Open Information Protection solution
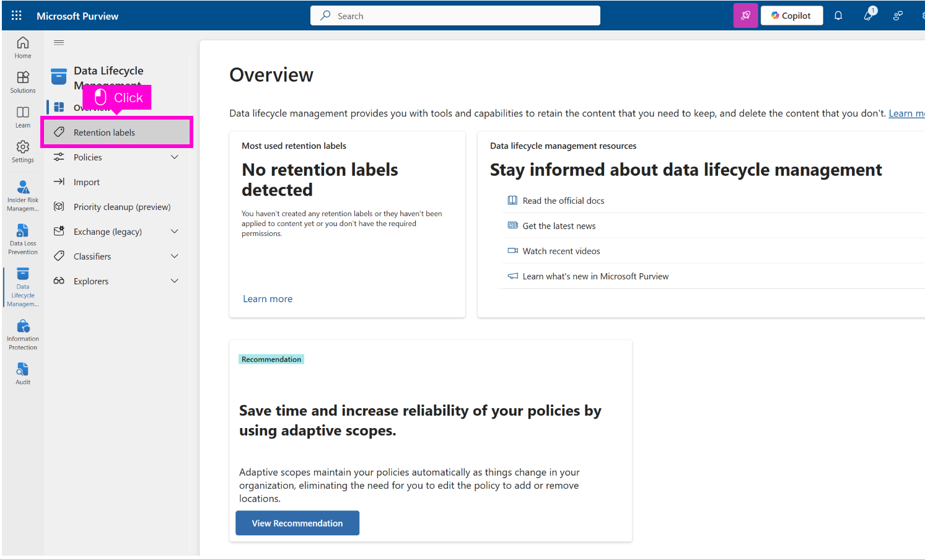The image size is (925, 560). (x=23, y=334)
